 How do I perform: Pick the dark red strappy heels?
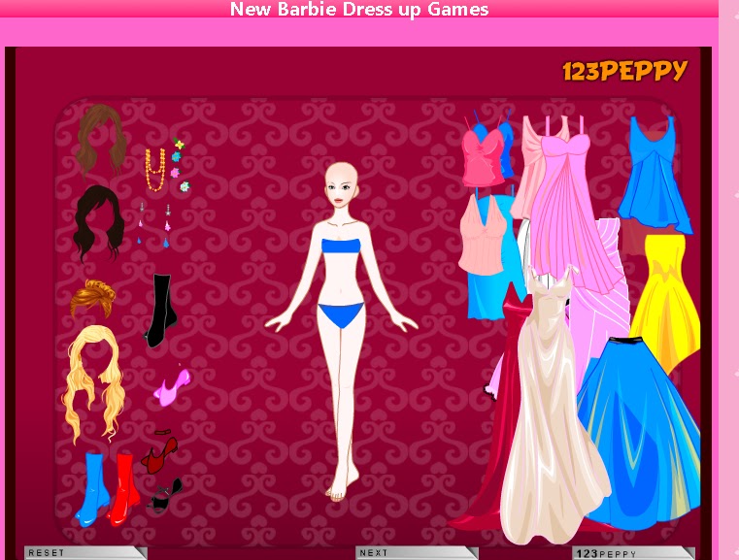tap(160, 451)
